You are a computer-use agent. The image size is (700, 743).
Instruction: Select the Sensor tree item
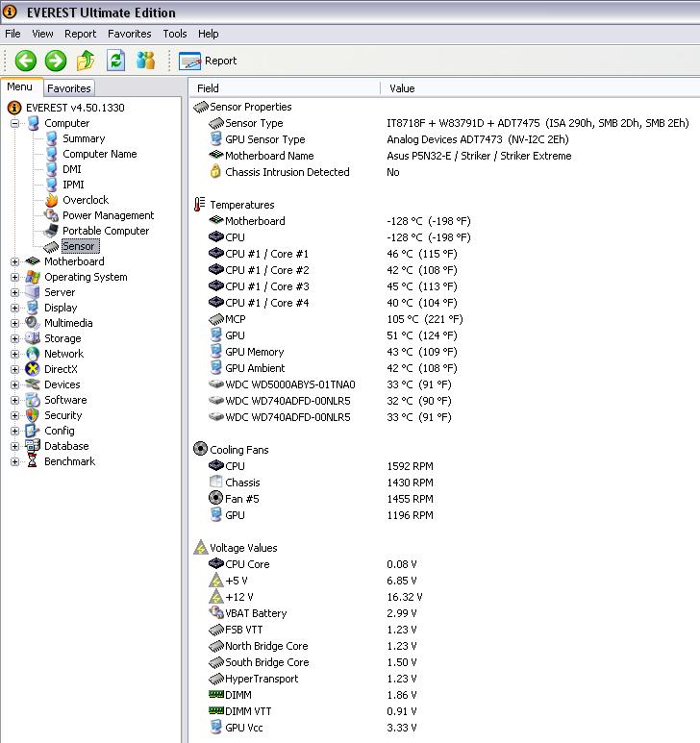[x=79, y=246]
